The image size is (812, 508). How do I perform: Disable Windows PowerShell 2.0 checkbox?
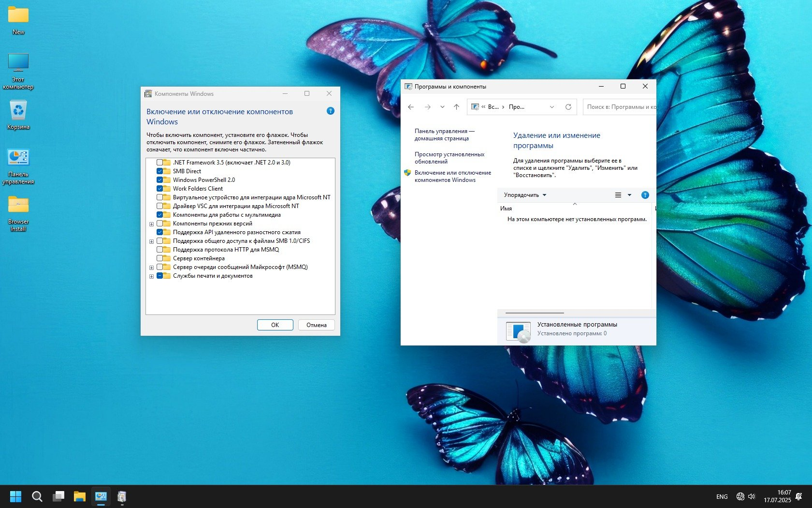tap(159, 180)
